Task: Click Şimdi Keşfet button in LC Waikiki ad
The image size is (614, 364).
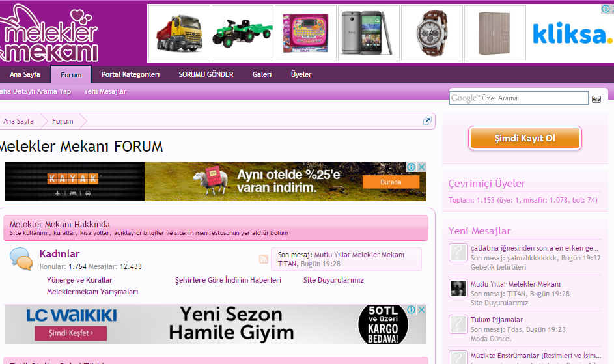Action: pyautogui.click(x=71, y=333)
